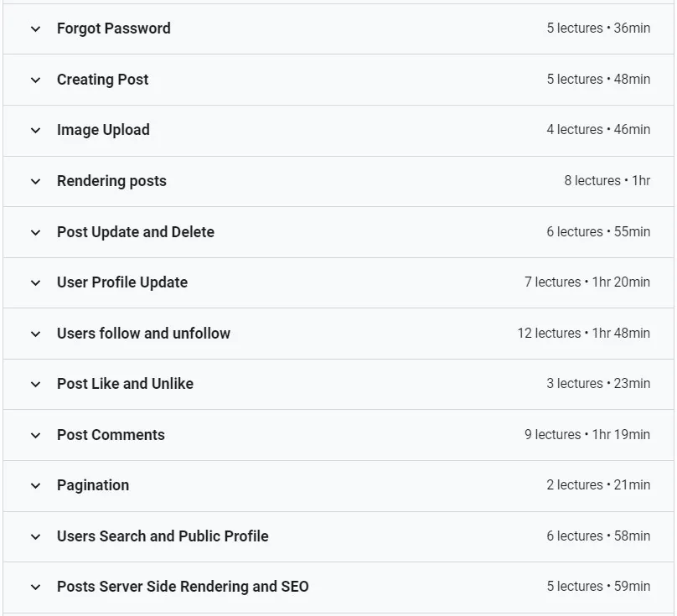Select the Users Search and Public Profile title
This screenshot has height=616, width=677.
click(x=163, y=536)
